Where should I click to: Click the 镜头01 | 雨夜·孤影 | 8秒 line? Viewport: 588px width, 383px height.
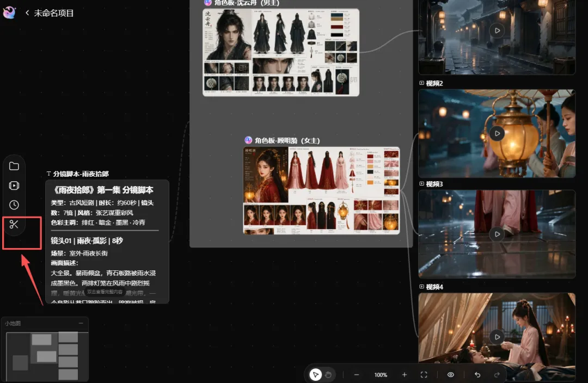(x=87, y=240)
